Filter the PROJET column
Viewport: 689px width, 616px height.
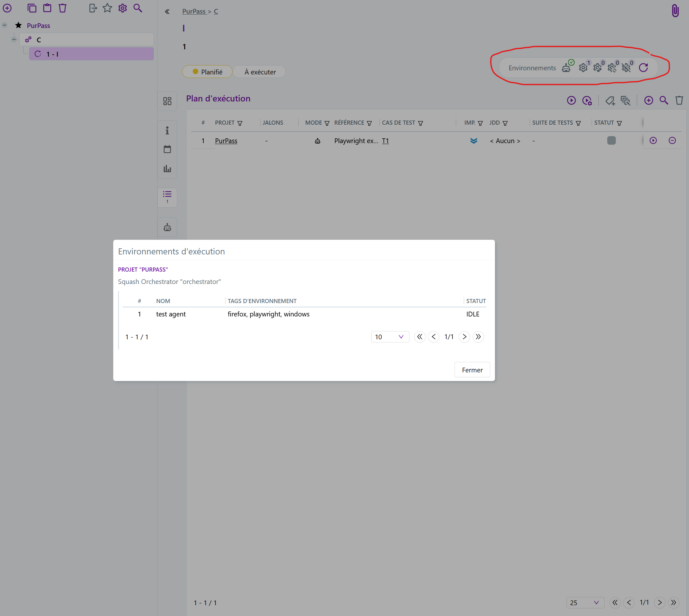tap(240, 123)
